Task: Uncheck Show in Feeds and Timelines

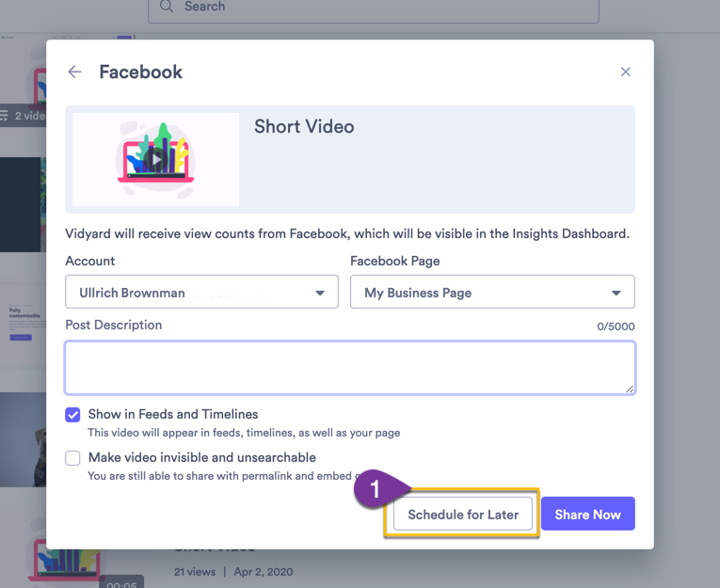Action: point(72,415)
